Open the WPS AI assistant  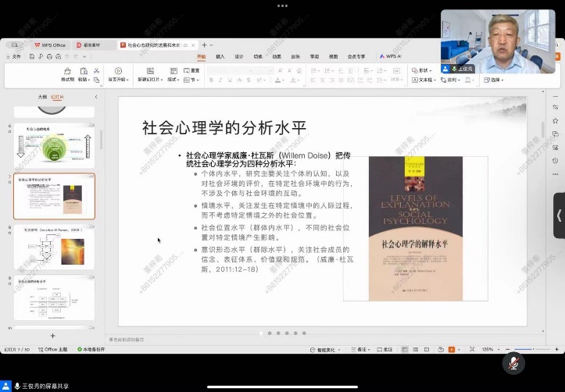tap(389, 56)
